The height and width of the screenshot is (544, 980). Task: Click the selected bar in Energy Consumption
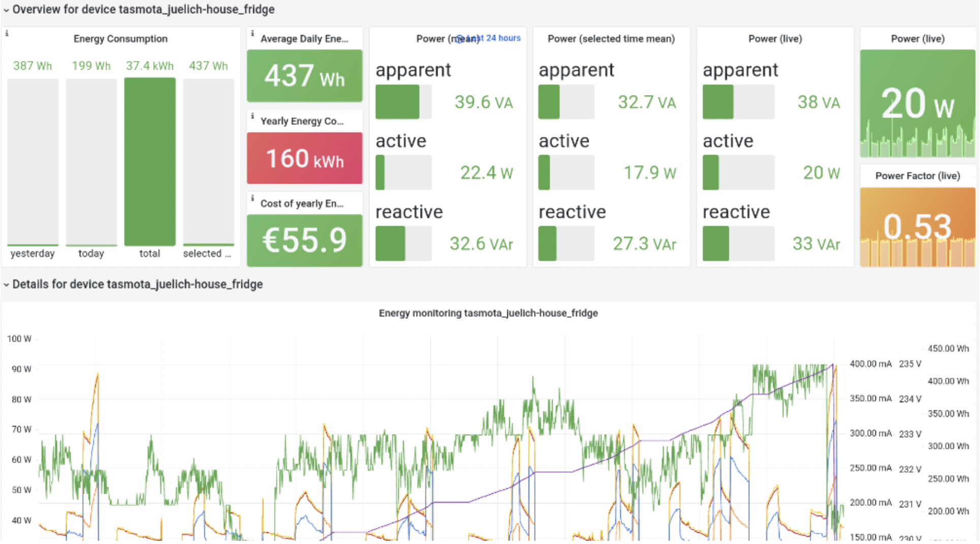(x=208, y=162)
